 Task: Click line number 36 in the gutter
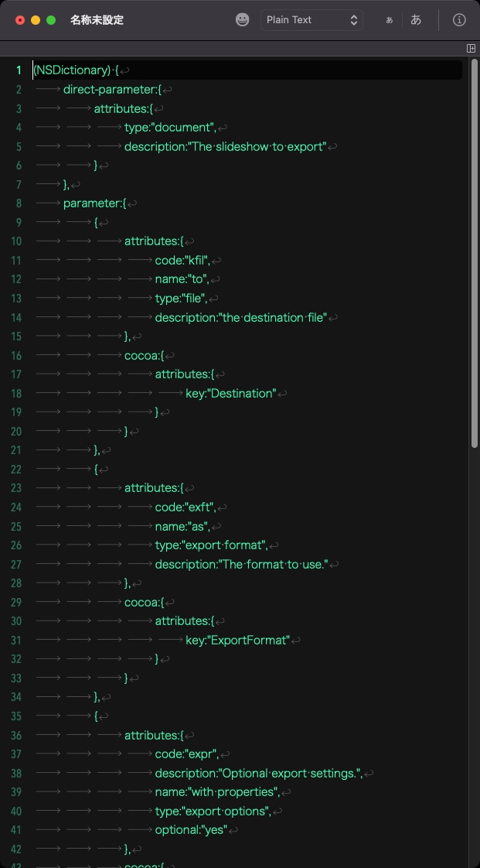16,735
